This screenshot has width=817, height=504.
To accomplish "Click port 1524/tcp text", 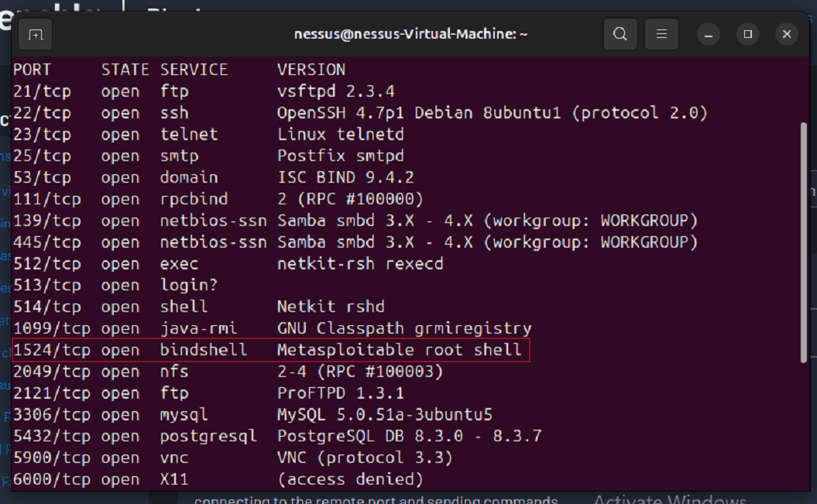I will (x=52, y=351).
